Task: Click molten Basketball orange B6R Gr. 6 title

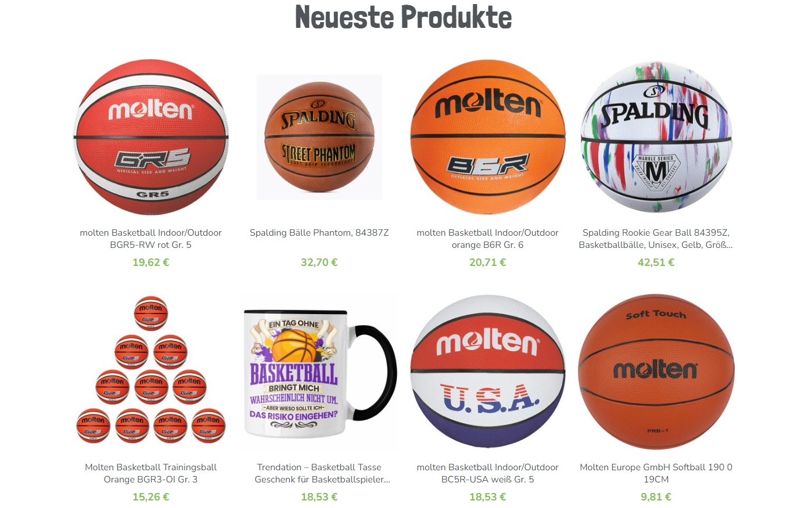Action: (x=488, y=239)
